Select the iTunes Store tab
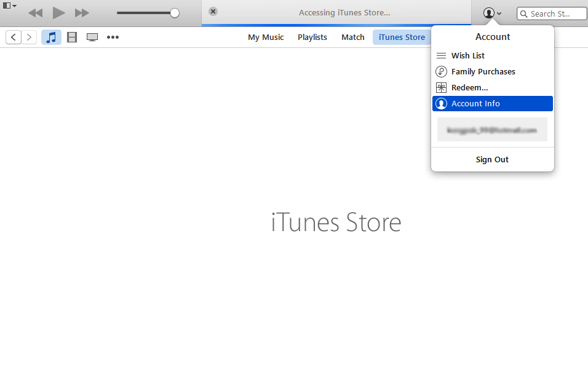588x386 pixels. click(402, 37)
